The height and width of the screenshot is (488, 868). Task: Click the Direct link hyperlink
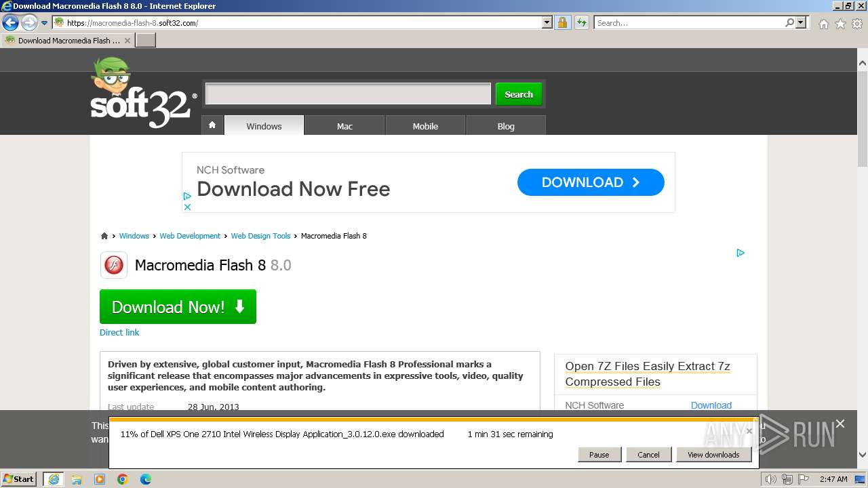(x=119, y=332)
